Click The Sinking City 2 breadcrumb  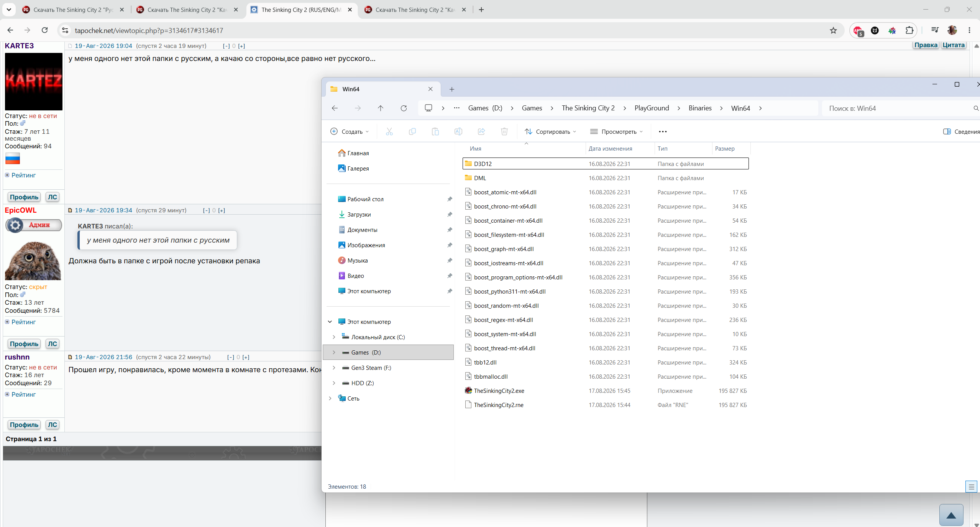[x=588, y=108]
